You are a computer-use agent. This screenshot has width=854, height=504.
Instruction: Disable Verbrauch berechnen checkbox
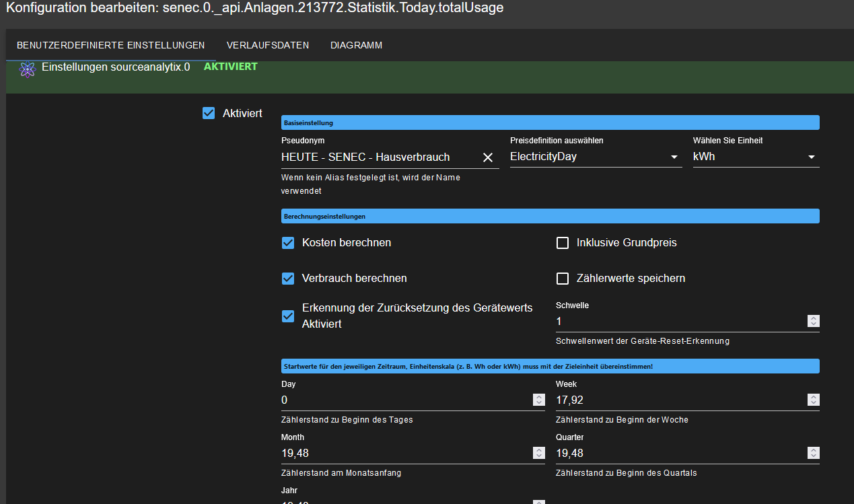coord(288,279)
